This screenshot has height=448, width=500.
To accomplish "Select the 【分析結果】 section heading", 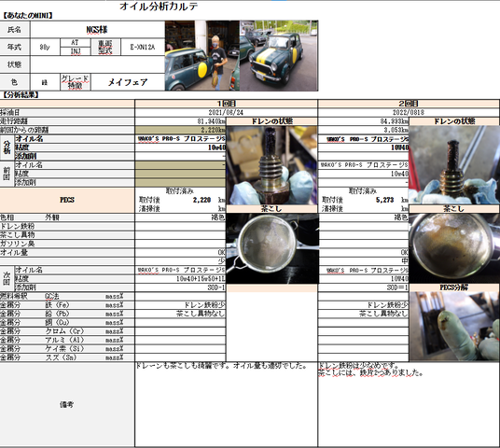I will [21, 95].
